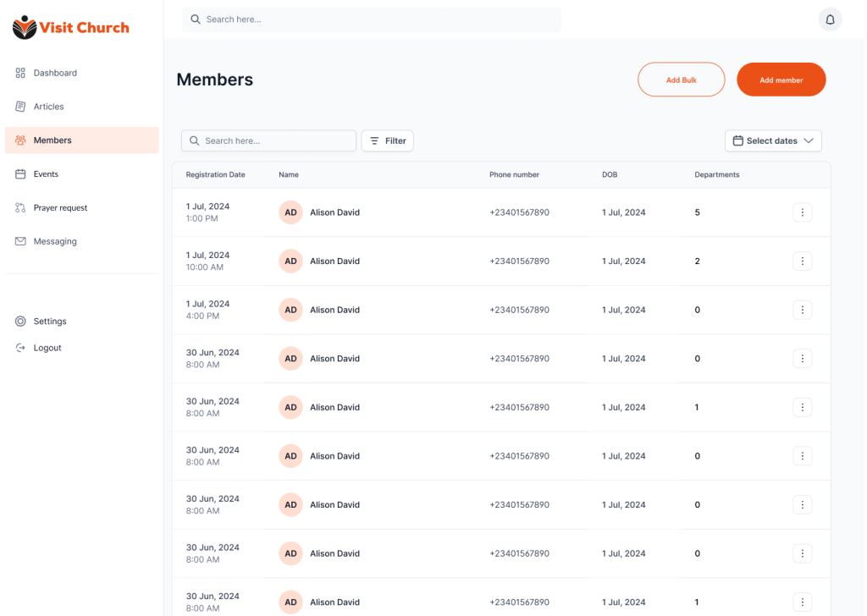Open Messaging envelope icon in sidebar

click(x=20, y=242)
